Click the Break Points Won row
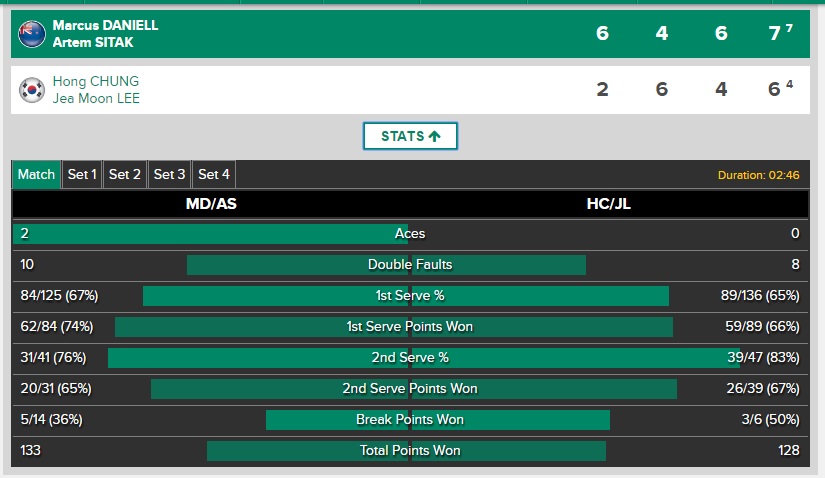 [410, 420]
